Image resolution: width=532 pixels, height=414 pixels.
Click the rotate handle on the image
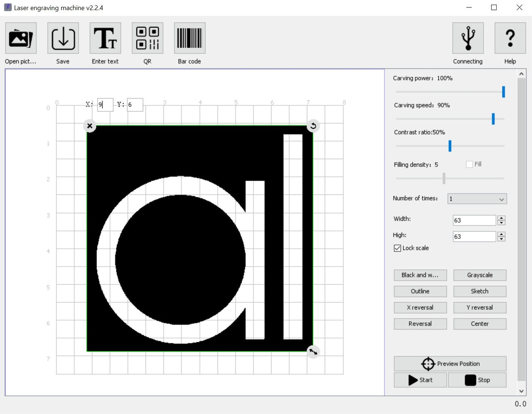pos(313,126)
